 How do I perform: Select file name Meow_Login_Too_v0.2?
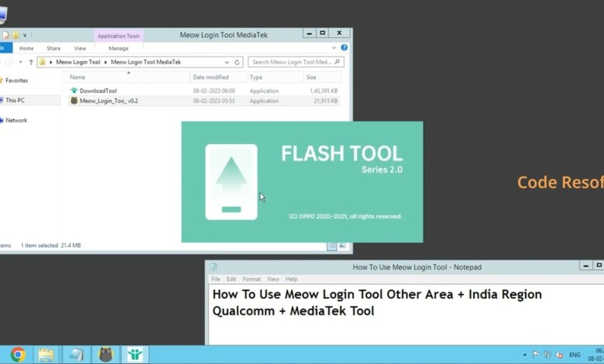tap(108, 101)
